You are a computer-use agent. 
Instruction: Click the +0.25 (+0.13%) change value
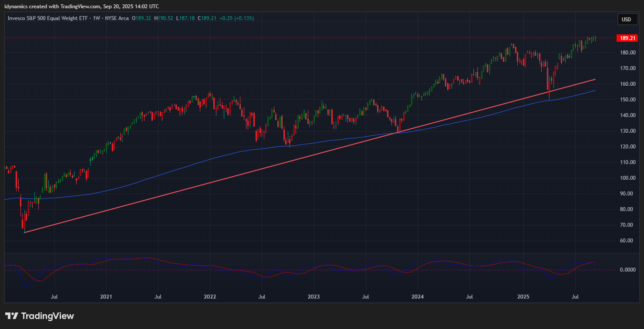tap(237, 18)
